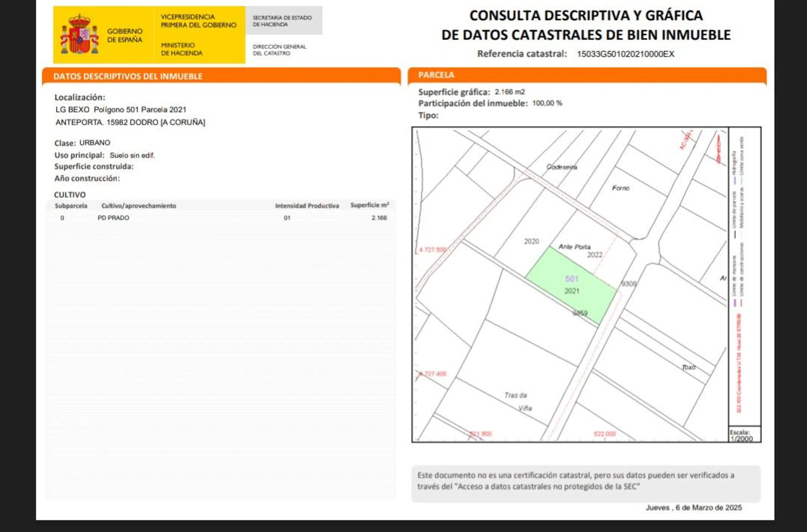This screenshot has height=532, width=807.
Task: Select the green highlighted parcel 2021
Action: click(572, 286)
